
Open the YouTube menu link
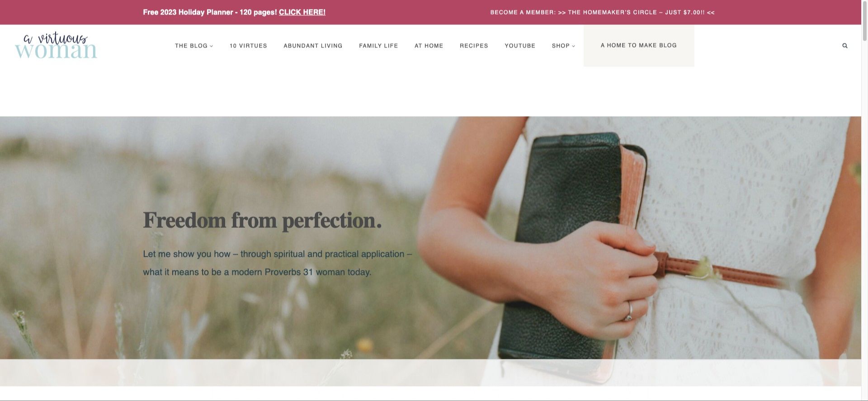pos(520,46)
